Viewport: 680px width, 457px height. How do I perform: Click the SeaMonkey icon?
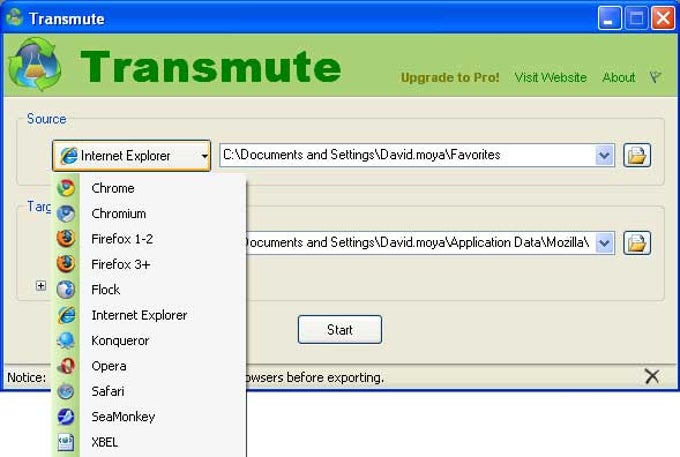pos(66,416)
